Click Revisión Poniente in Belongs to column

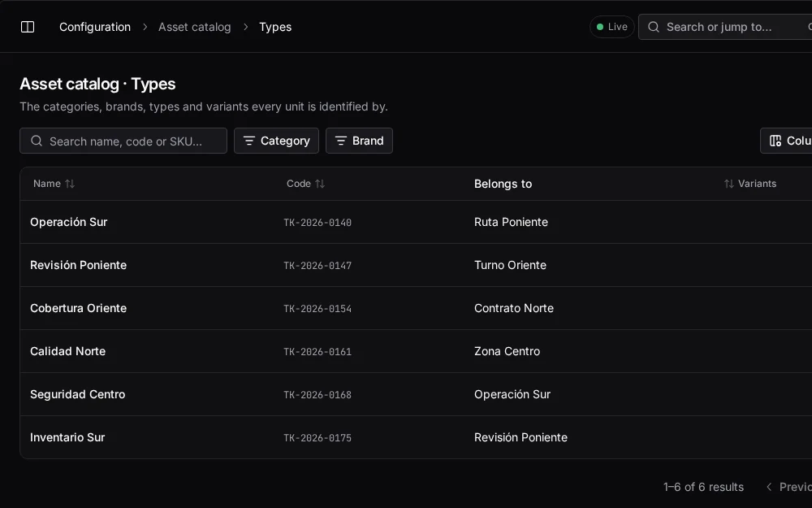click(520, 437)
